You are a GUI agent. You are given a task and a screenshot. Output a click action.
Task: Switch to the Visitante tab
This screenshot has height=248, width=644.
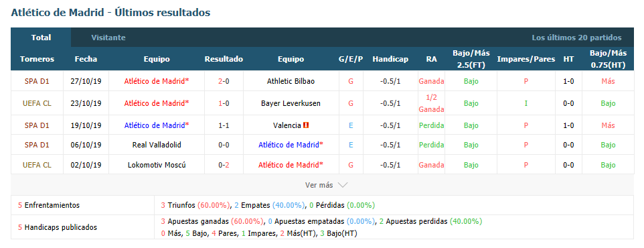[108, 38]
